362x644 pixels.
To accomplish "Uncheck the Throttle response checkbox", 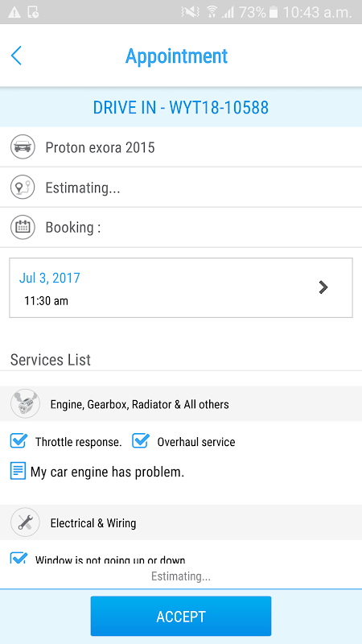I will [19, 441].
